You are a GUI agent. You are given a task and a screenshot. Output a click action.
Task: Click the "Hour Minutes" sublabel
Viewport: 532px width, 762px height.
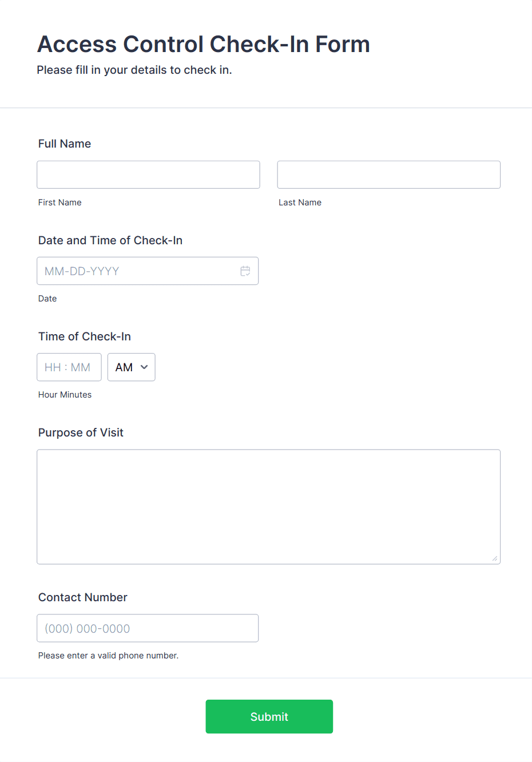pos(65,395)
